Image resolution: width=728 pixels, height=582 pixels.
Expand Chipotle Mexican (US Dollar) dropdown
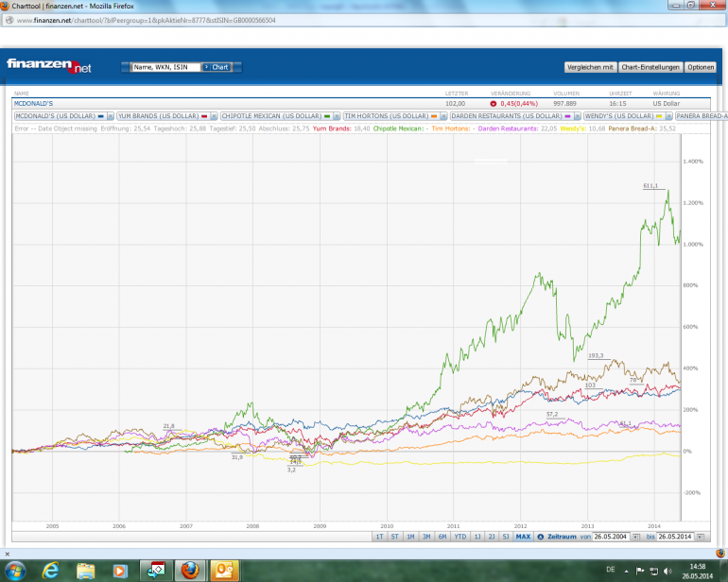[x=336, y=115]
